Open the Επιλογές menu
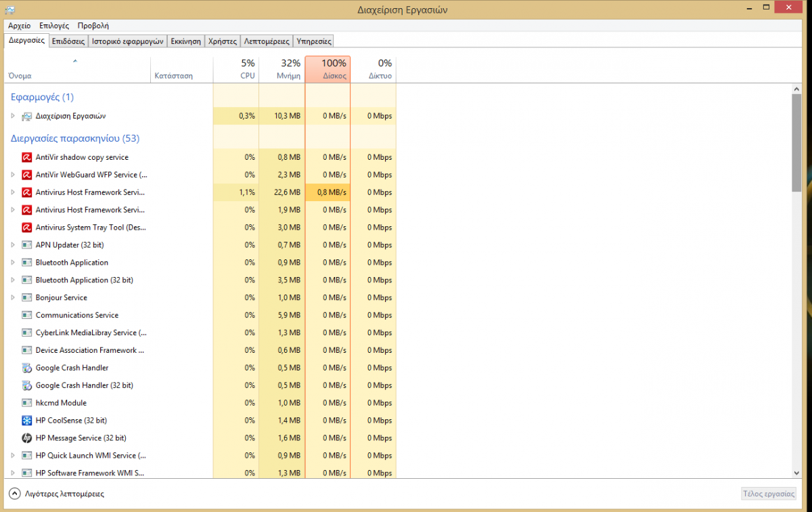This screenshot has width=812, height=512. [54, 26]
